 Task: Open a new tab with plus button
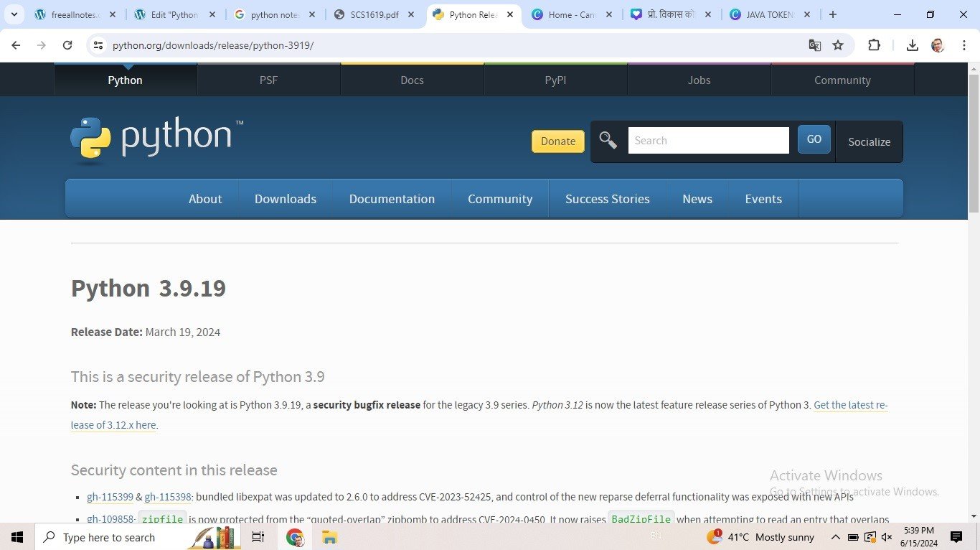(832, 14)
